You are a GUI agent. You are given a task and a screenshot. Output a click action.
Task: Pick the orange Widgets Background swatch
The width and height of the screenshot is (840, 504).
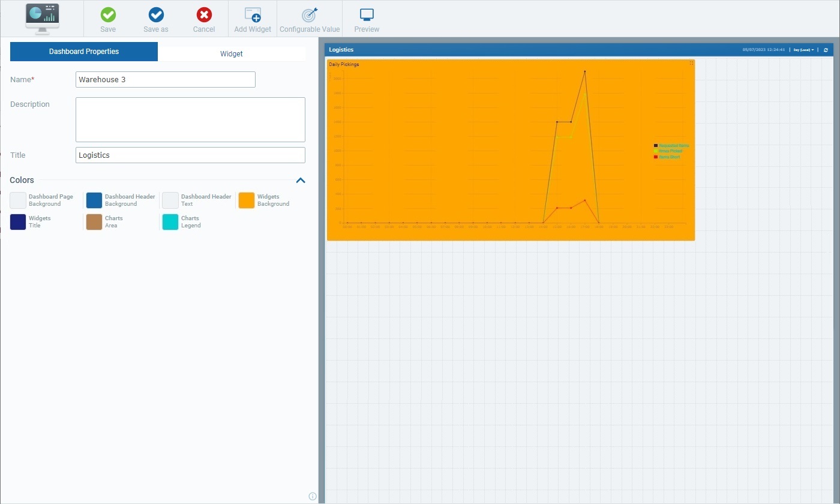point(247,200)
